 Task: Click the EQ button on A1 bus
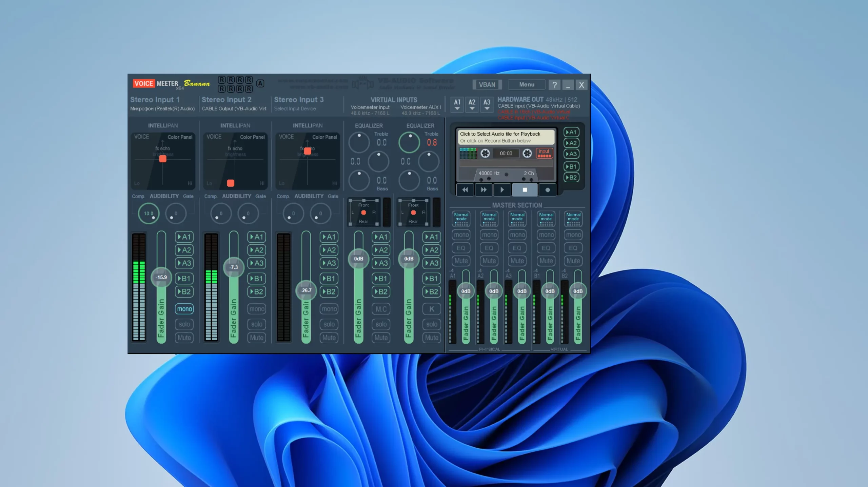(x=461, y=248)
